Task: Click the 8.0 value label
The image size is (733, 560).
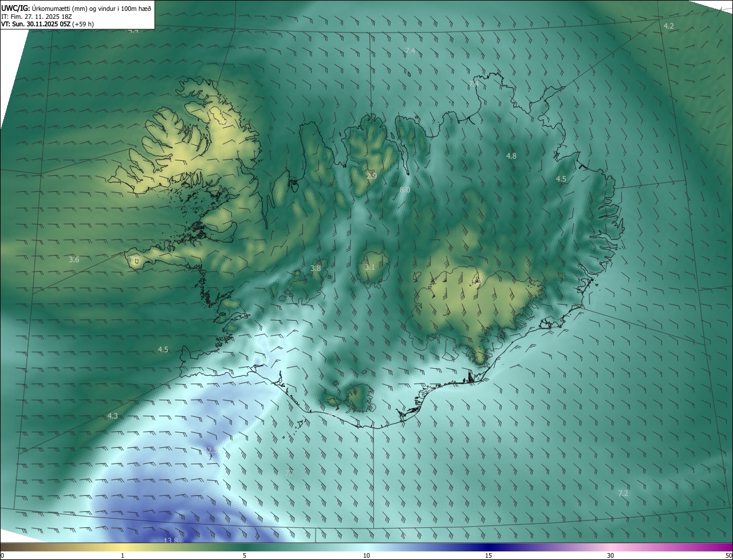Action: point(405,190)
